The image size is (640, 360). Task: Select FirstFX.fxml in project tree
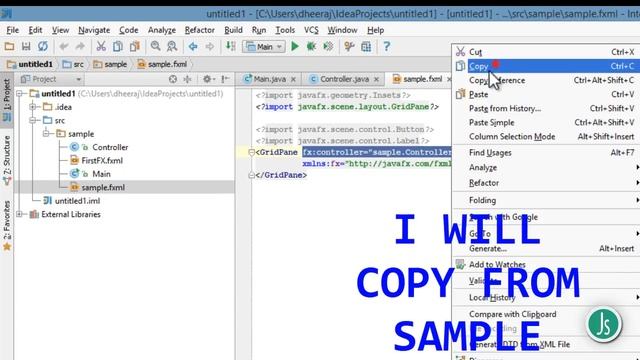tap(97, 161)
